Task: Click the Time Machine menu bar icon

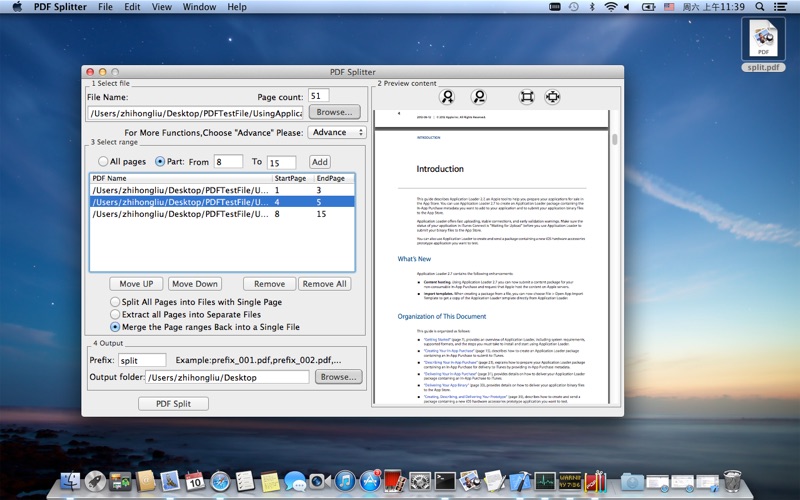Action: (574, 7)
